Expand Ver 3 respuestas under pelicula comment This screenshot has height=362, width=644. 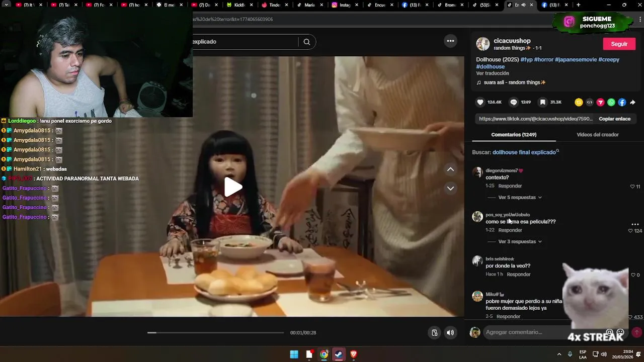(x=520, y=241)
